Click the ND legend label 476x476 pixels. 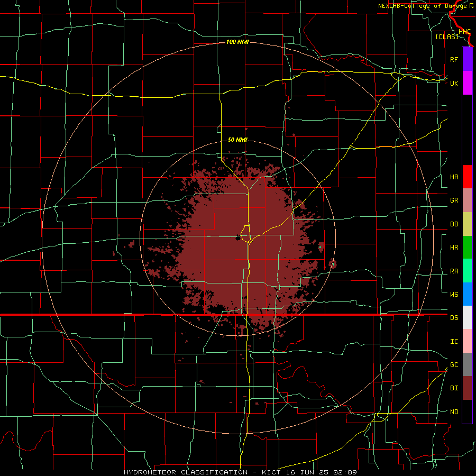(x=454, y=412)
